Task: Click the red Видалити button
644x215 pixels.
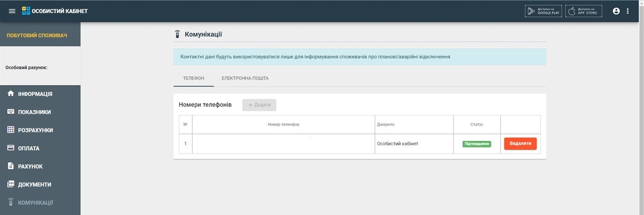Action: tap(520, 143)
